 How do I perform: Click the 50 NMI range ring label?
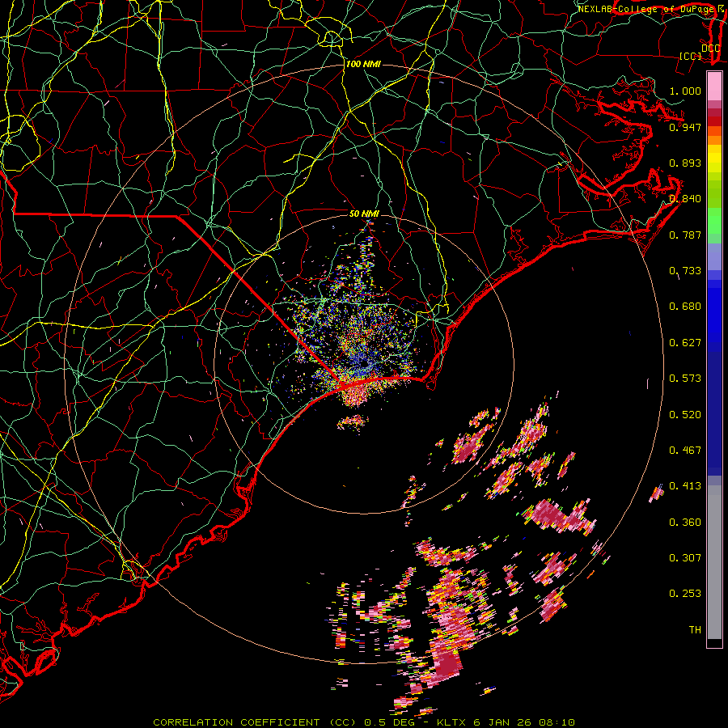(x=364, y=214)
